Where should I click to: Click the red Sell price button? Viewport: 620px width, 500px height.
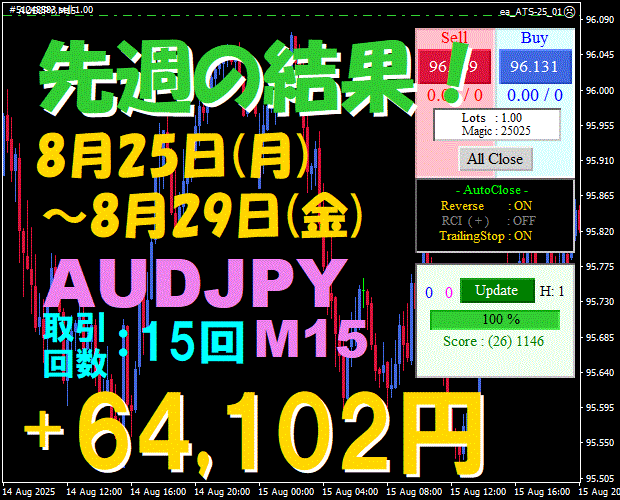click(455, 66)
